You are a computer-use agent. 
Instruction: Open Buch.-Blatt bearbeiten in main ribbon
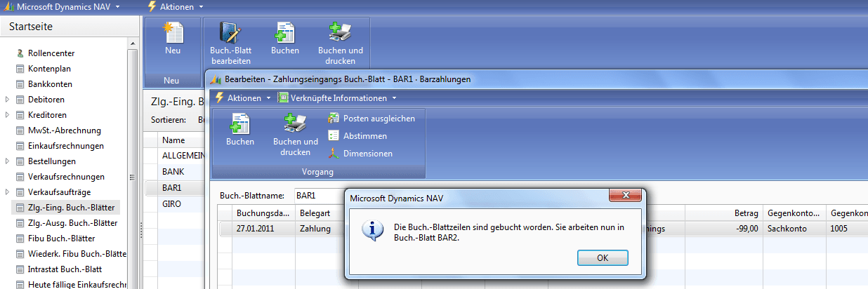pyautogui.click(x=230, y=43)
